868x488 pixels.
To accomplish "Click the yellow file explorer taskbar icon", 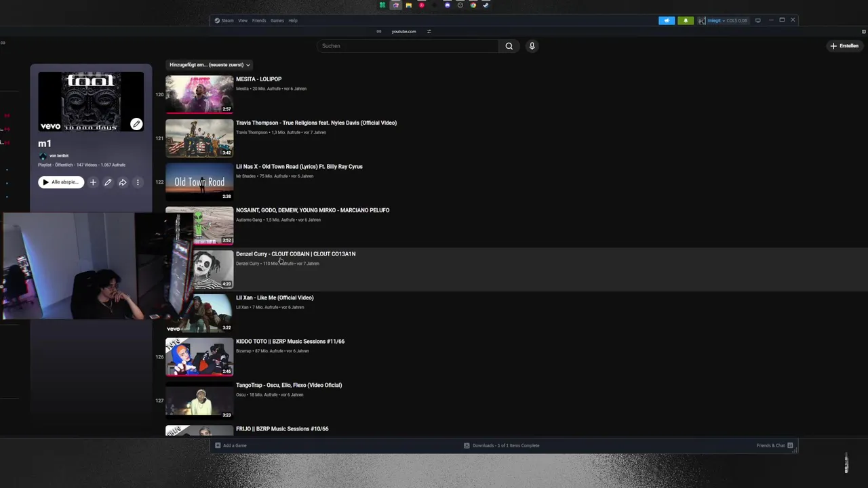I will 408,5.
